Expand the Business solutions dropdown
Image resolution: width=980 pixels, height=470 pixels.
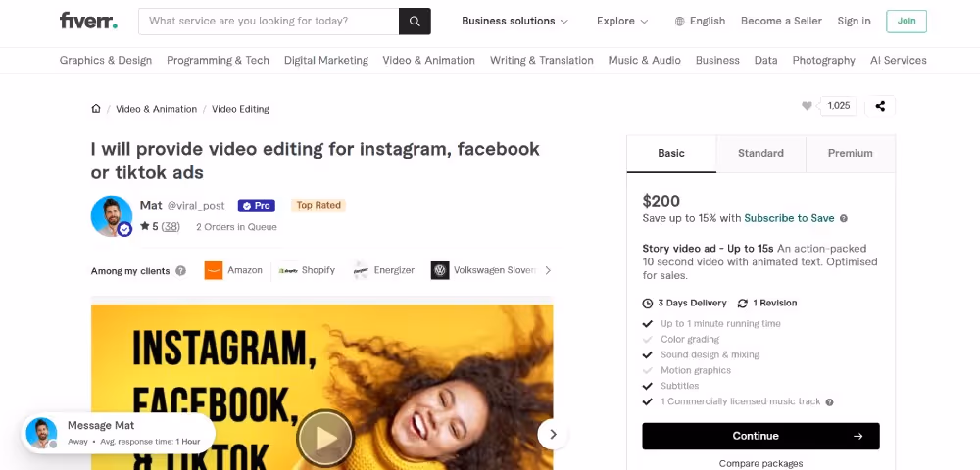coord(515,21)
